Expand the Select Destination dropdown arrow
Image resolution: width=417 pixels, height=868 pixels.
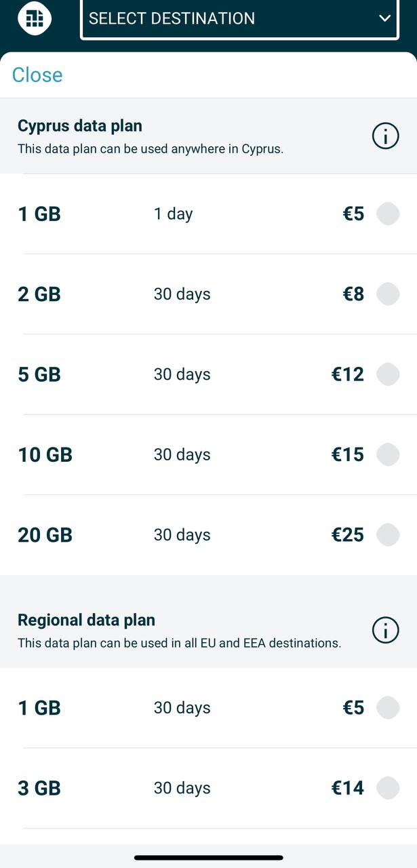(385, 18)
